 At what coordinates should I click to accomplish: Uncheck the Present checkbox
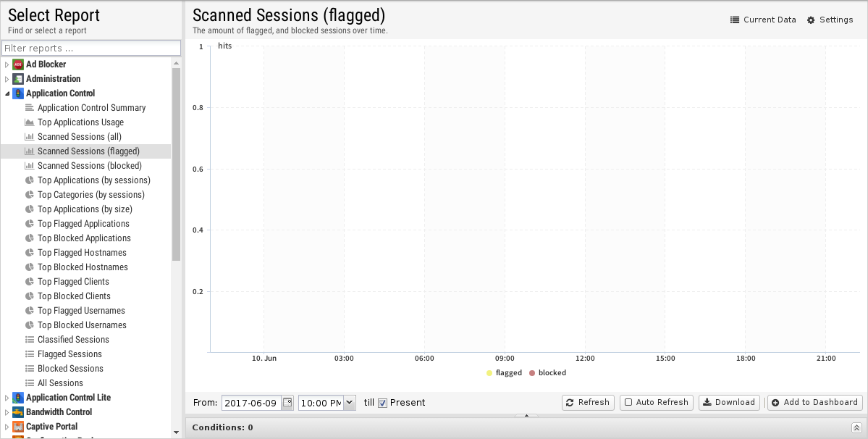click(382, 403)
